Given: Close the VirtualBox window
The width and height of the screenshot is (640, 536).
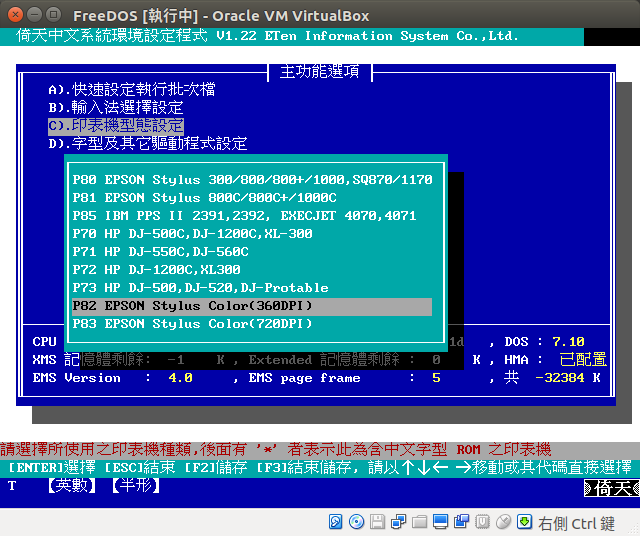Looking at the screenshot, I should [x=16, y=15].
